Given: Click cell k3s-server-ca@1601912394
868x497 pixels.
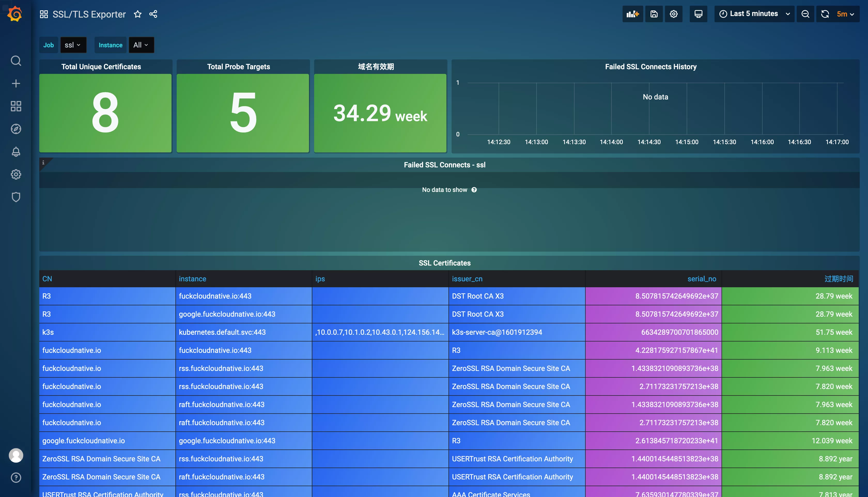Looking at the screenshot, I should click(517, 332).
